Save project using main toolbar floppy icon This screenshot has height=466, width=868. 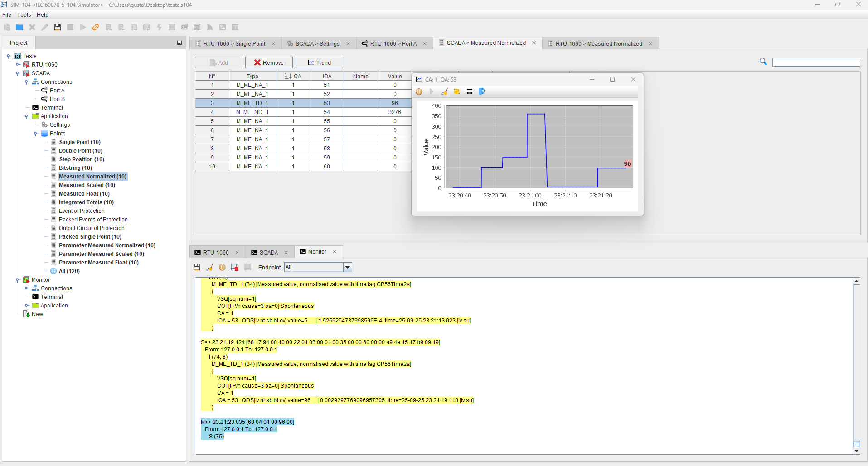click(58, 28)
